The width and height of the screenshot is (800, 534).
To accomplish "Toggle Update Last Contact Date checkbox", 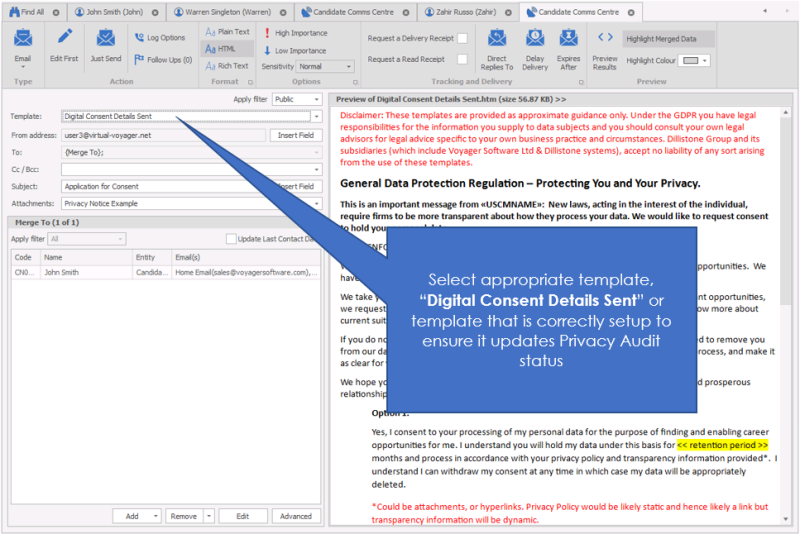I will (x=231, y=239).
